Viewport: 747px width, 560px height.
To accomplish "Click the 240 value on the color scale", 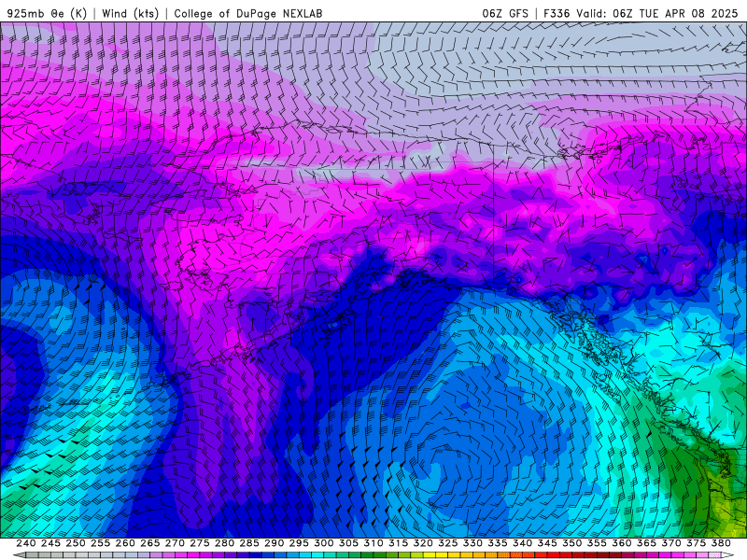I will [x=26, y=543].
